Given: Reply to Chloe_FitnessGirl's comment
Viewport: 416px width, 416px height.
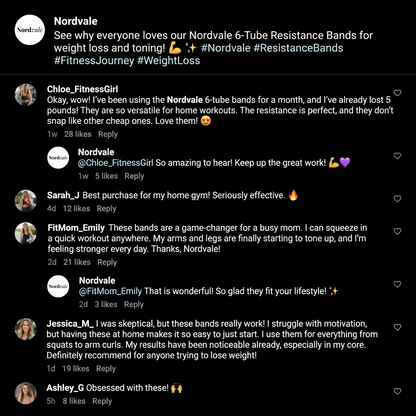Looking at the screenshot, I should pyautogui.click(x=108, y=134).
